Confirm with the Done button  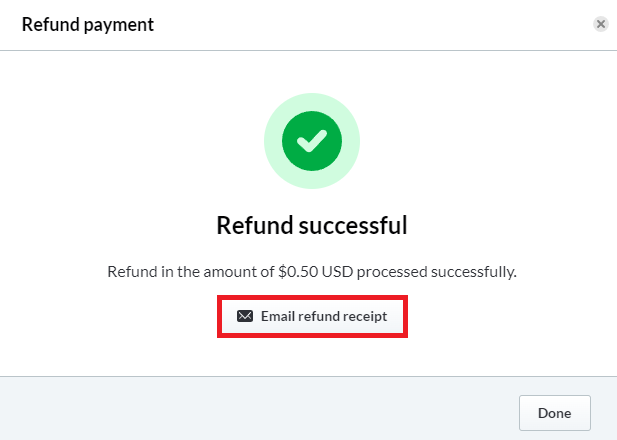[554, 413]
